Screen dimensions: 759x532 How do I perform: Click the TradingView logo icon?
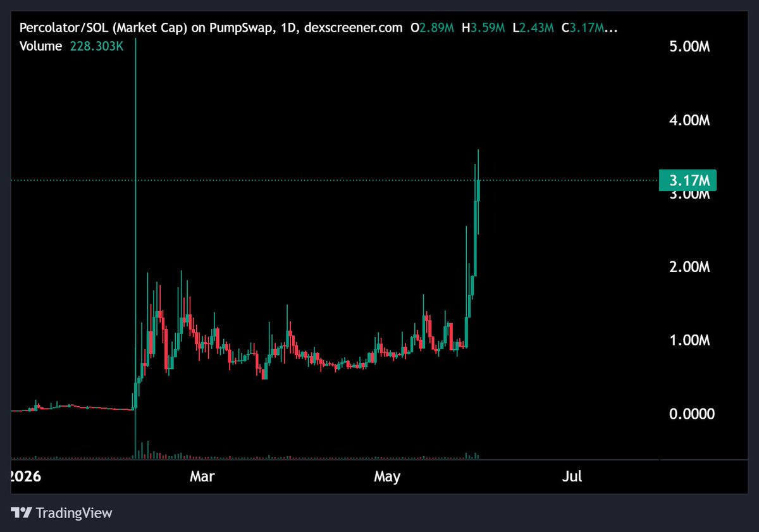pos(22,512)
